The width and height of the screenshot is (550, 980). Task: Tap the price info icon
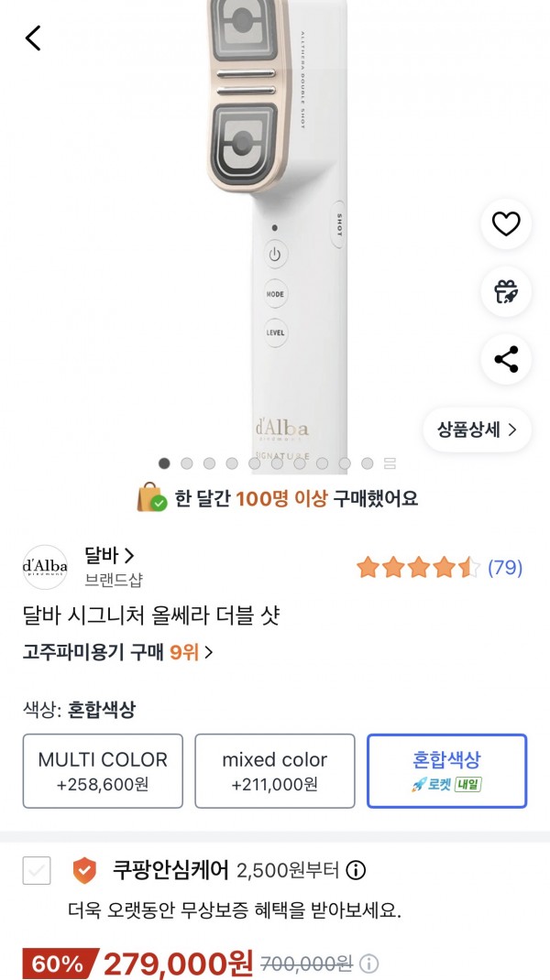(369, 964)
